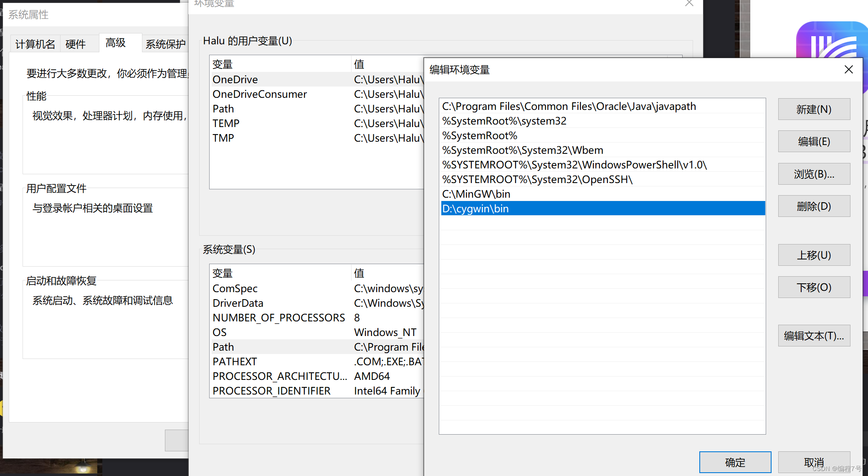This screenshot has height=476, width=868.
Task: Select OneDrive in user variables
Action: click(317, 79)
